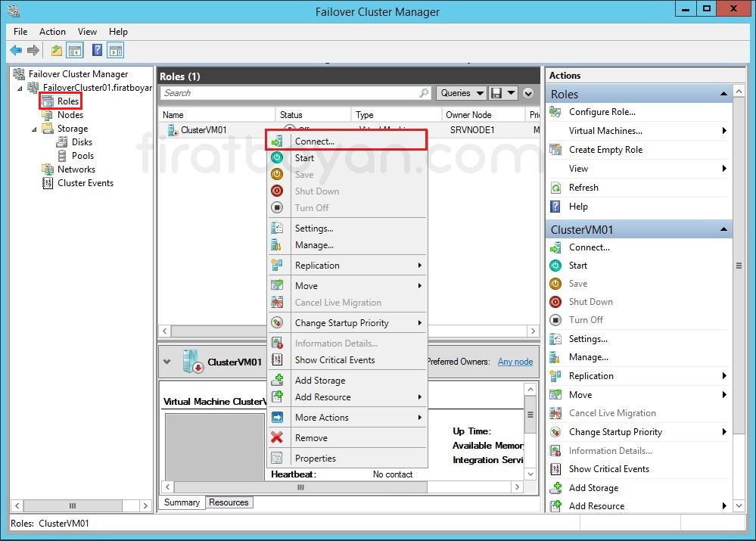Viewport: 756px width, 541px height.
Task: Select Roles in the navigation tree
Action: coord(67,101)
